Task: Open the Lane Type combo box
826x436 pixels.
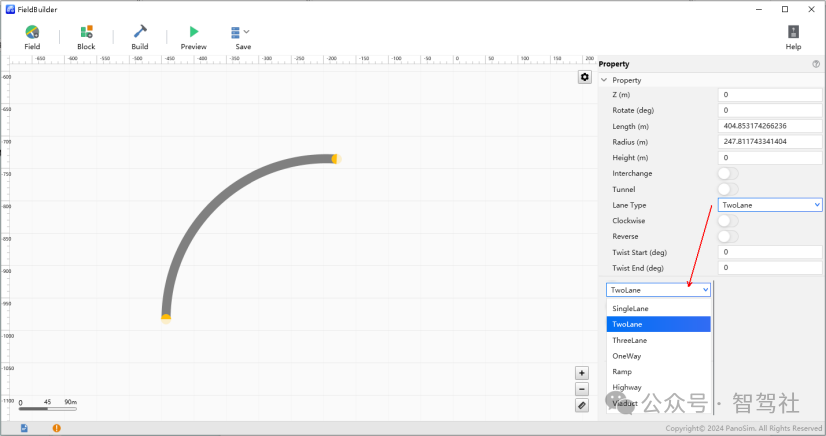Action: pos(770,205)
